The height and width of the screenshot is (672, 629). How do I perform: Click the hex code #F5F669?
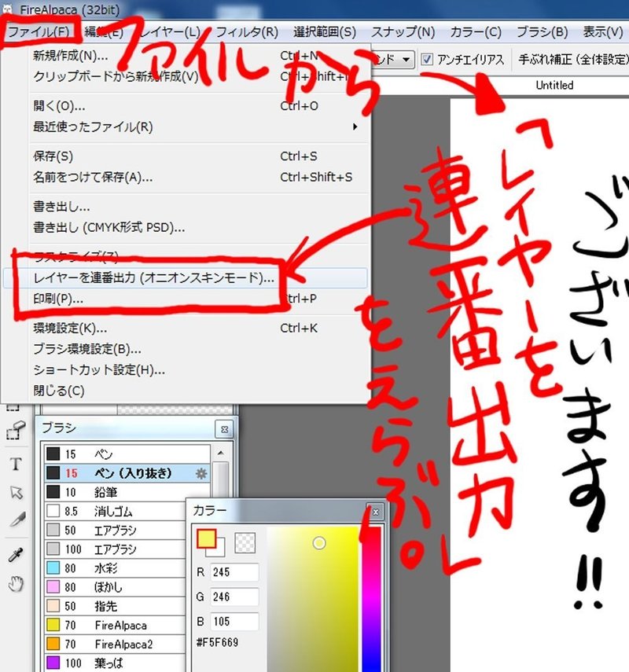(217, 642)
